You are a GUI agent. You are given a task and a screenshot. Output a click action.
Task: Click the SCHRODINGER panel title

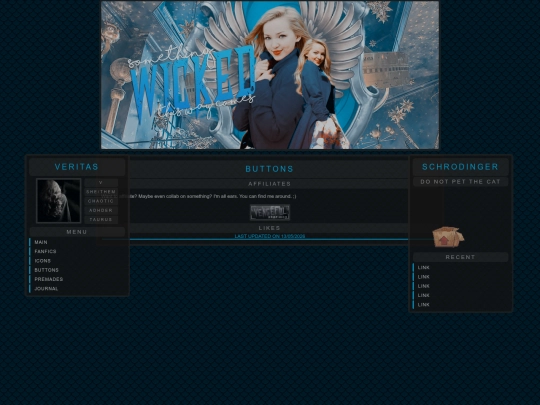click(460, 167)
